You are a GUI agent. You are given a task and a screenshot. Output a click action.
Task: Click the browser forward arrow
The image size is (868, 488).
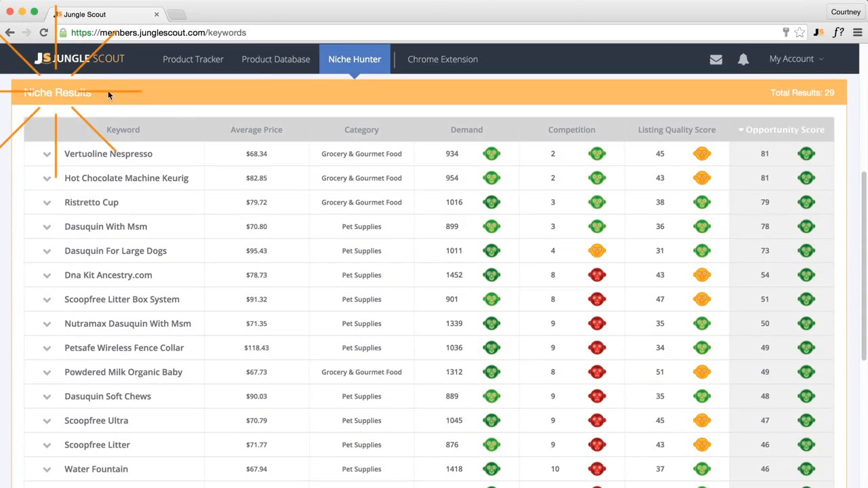click(x=26, y=33)
